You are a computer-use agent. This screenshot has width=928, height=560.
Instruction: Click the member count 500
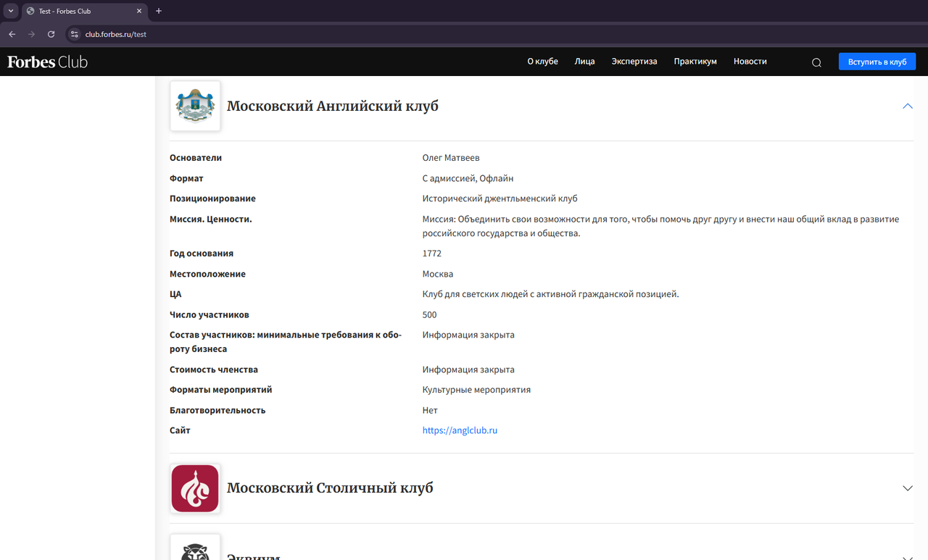(x=430, y=314)
